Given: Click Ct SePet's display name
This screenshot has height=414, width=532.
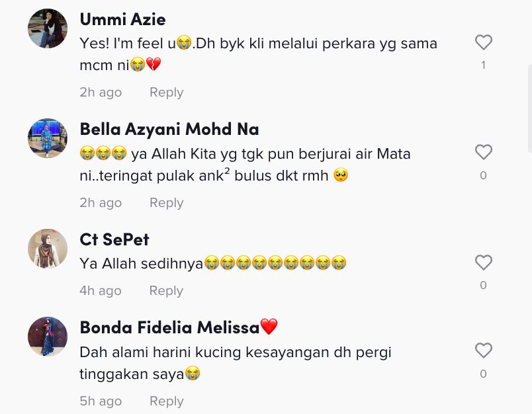Looking at the screenshot, I should pyautogui.click(x=114, y=239).
